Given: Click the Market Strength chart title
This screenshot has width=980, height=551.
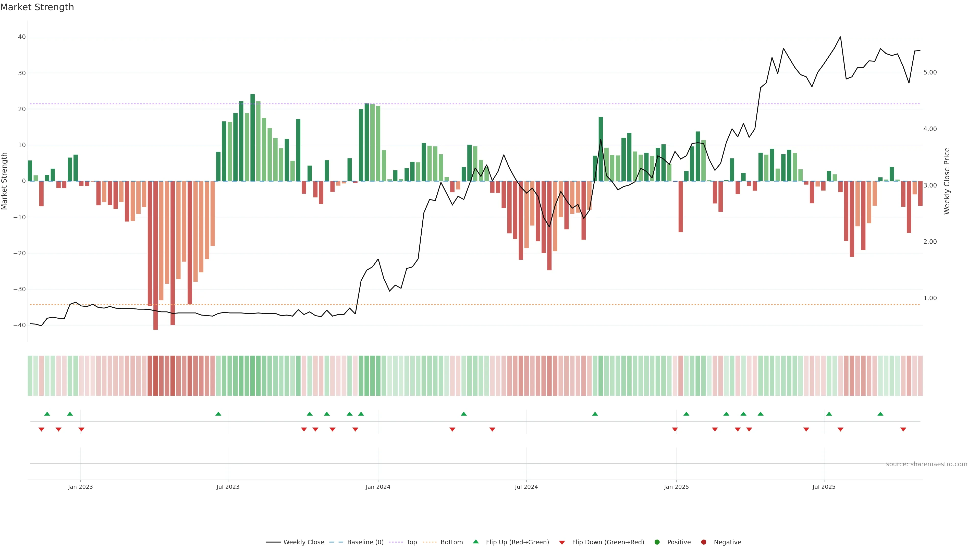Looking at the screenshot, I should point(37,7).
